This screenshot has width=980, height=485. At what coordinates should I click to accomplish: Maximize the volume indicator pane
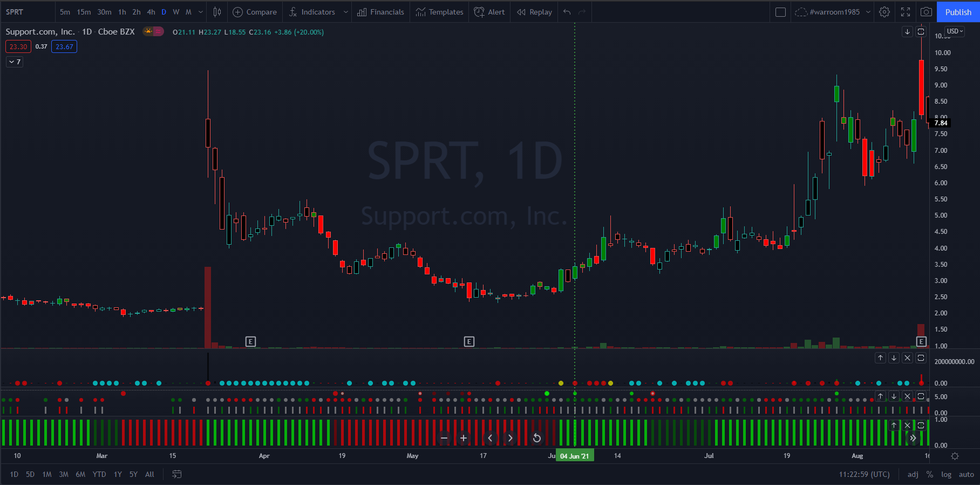pyautogui.click(x=921, y=358)
